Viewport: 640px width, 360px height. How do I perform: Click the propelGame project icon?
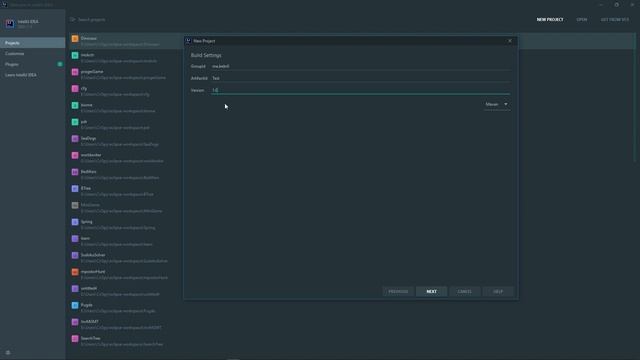coord(75,72)
